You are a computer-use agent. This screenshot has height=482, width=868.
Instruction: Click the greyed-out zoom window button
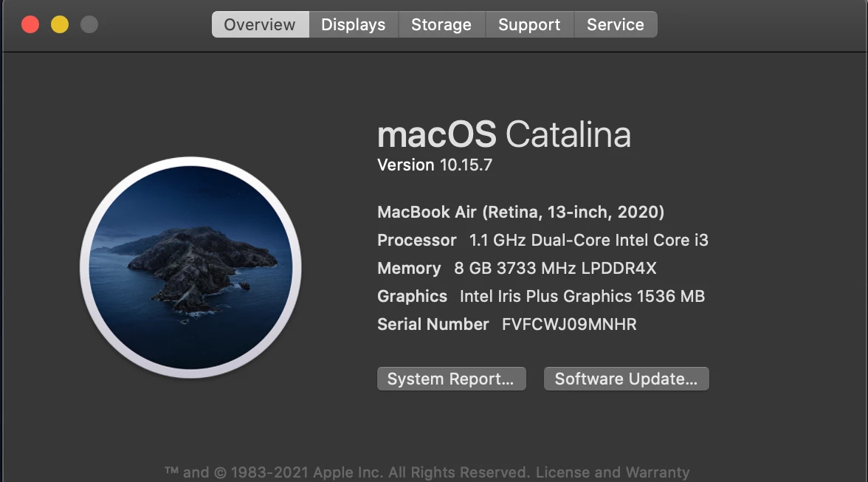coord(89,24)
